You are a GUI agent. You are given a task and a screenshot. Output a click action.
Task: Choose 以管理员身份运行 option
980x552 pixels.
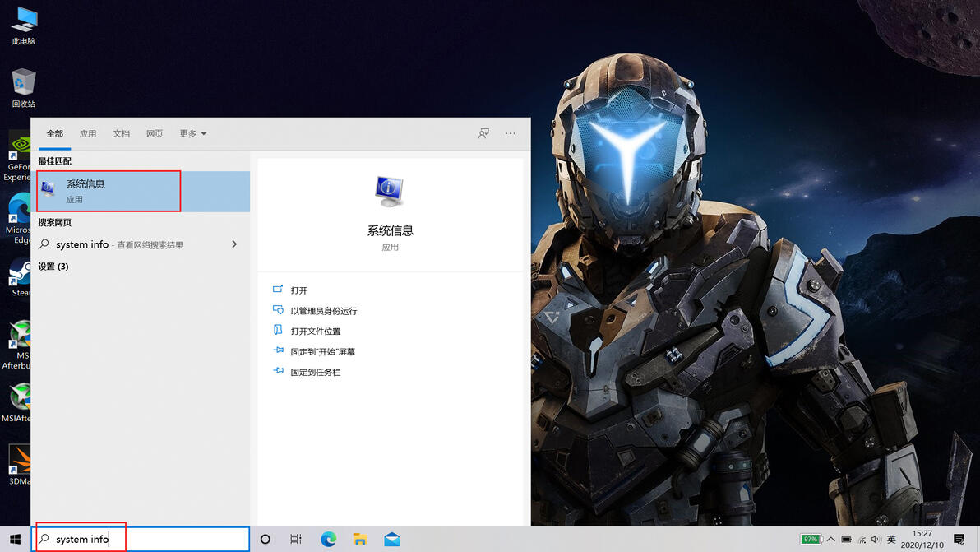[324, 311]
